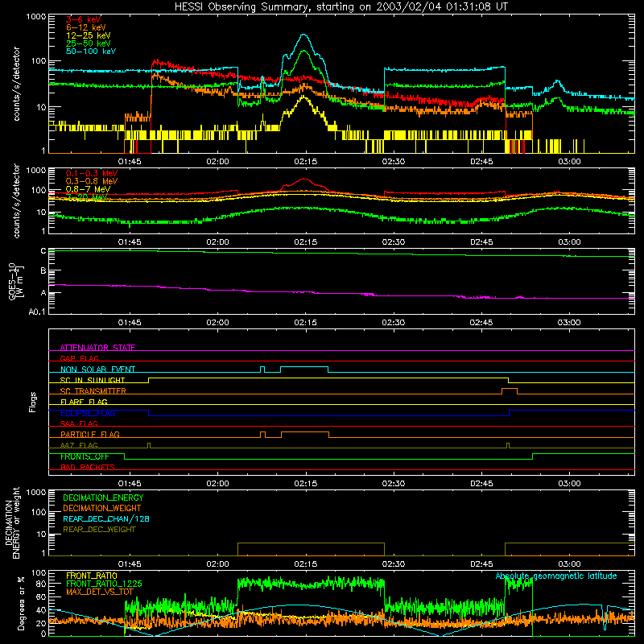Select the 0.8-7 MeV legend label
Image resolution: width=644 pixels, height=644 pixels.
pos(88,189)
